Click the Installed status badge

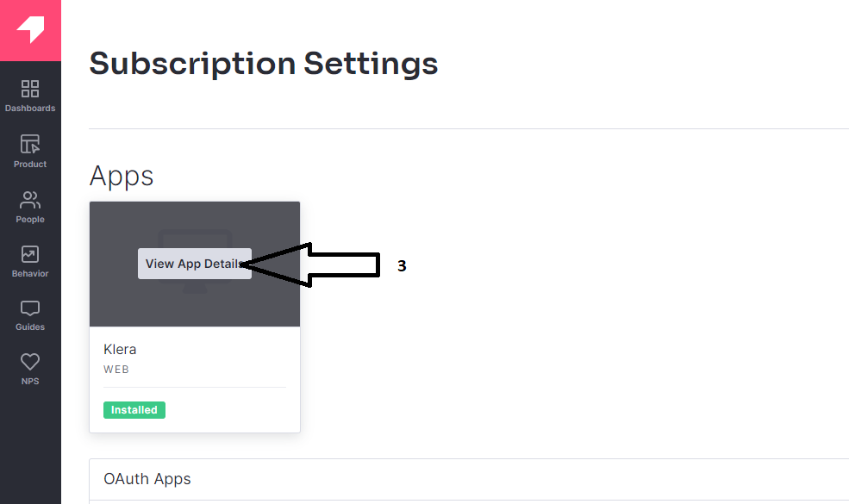[134, 410]
